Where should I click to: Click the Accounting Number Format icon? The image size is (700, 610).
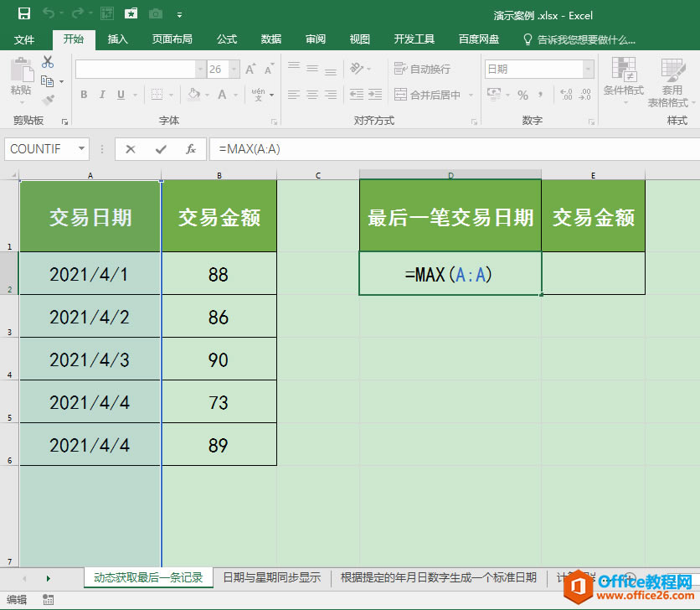(494, 95)
